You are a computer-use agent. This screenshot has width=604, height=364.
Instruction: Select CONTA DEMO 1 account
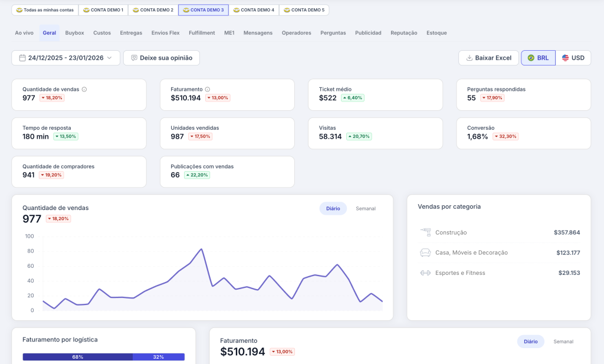(x=103, y=10)
